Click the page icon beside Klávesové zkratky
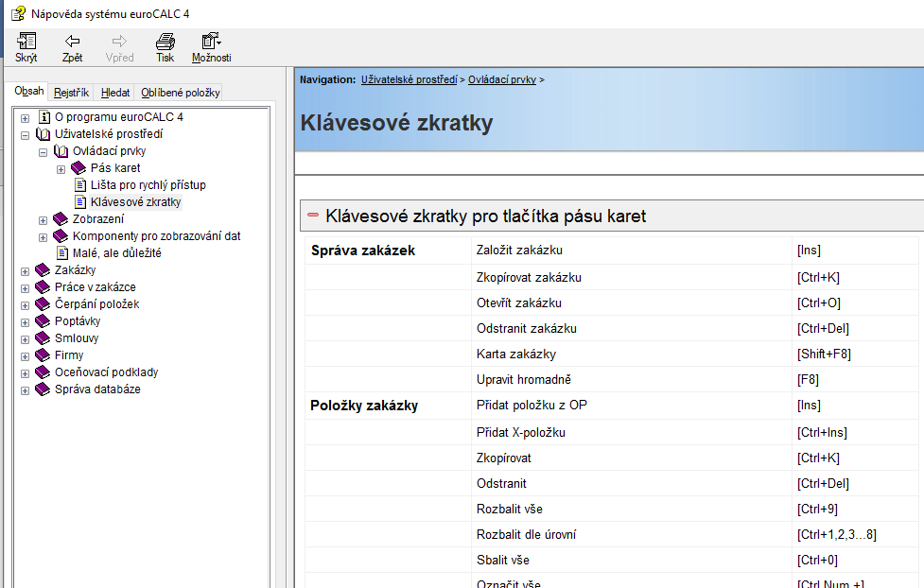924x588 pixels. click(80, 202)
